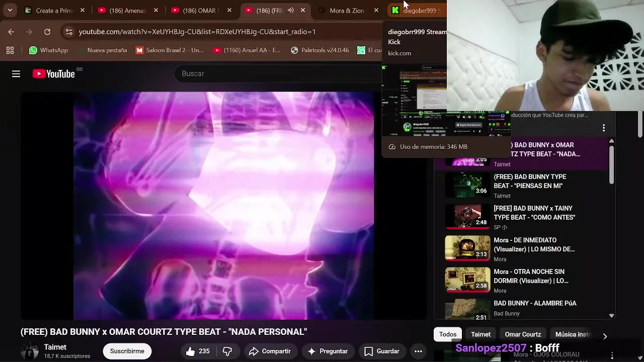Viewport: 644px width, 362px height.
Task: Play Mora OTRA NOCHE SIN DORMIR thumbnail
Action: [467, 281]
